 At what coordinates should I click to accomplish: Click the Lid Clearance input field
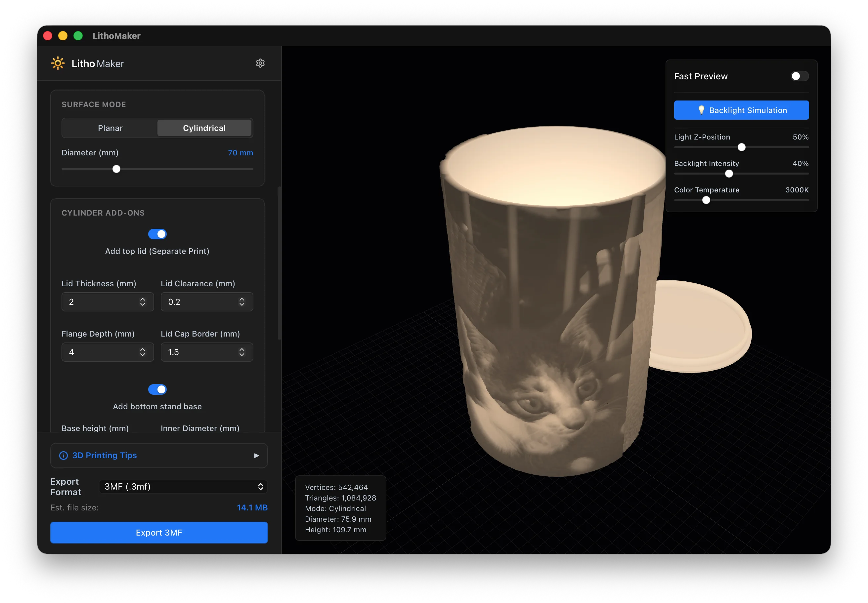click(x=207, y=301)
